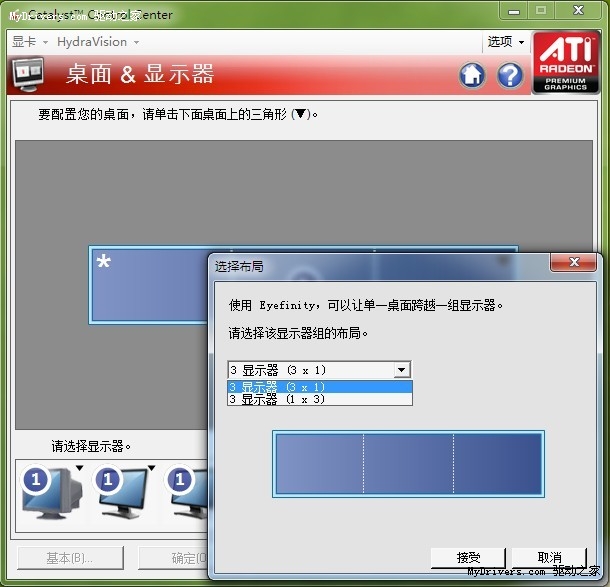
Task: Expand the 选项 options dropdown
Action: pyautogui.click(x=505, y=42)
